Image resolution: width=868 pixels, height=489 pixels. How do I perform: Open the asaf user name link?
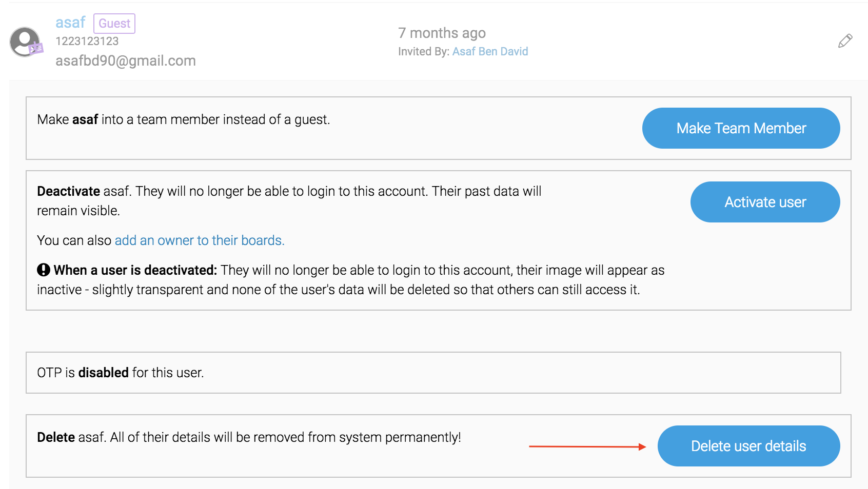pos(70,23)
